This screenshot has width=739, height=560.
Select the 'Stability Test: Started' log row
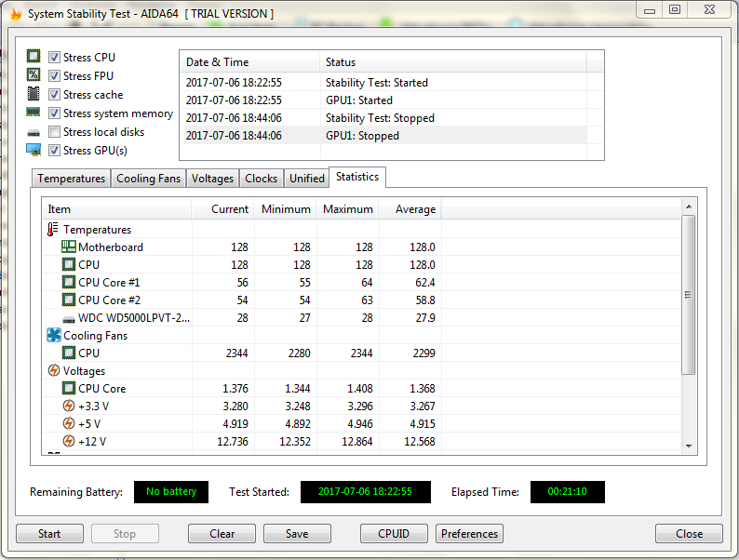point(383,83)
